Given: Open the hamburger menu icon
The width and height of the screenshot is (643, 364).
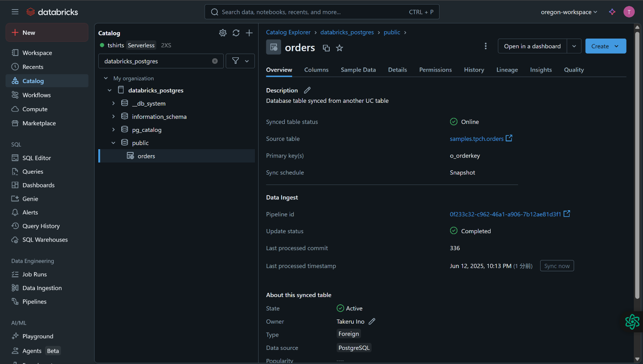Looking at the screenshot, I should (15, 12).
